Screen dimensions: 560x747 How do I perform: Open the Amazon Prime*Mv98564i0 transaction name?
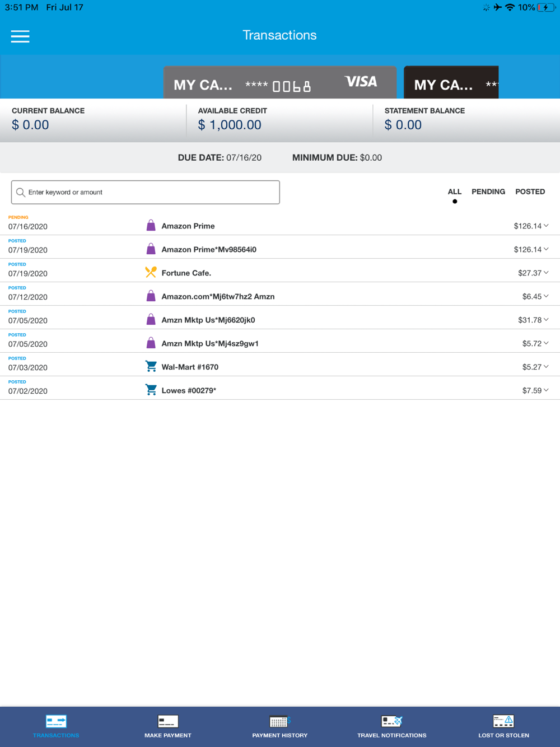coord(209,250)
